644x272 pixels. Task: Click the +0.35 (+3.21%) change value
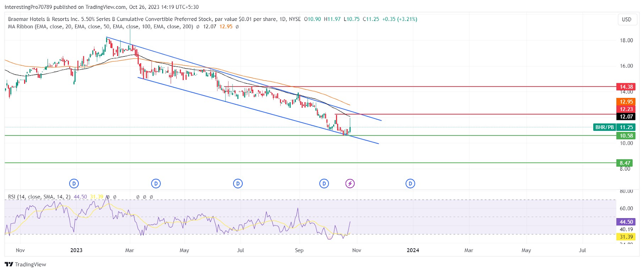(400, 19)
